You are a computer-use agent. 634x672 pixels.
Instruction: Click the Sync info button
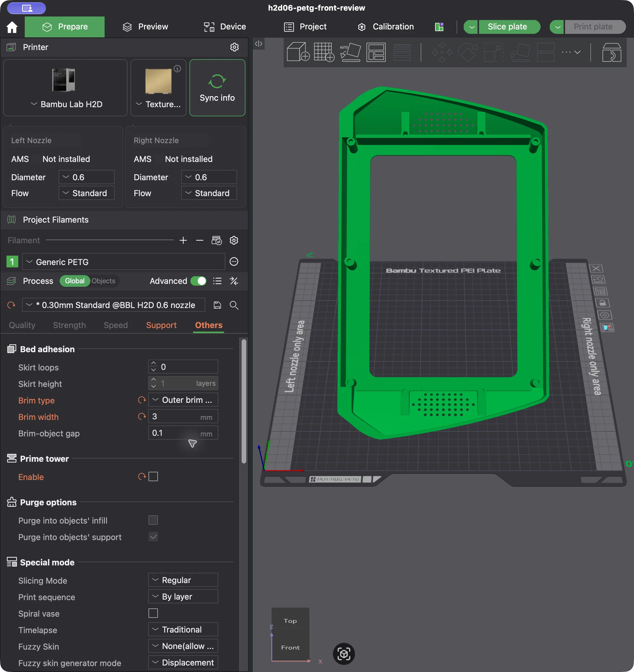click(217, 88)
